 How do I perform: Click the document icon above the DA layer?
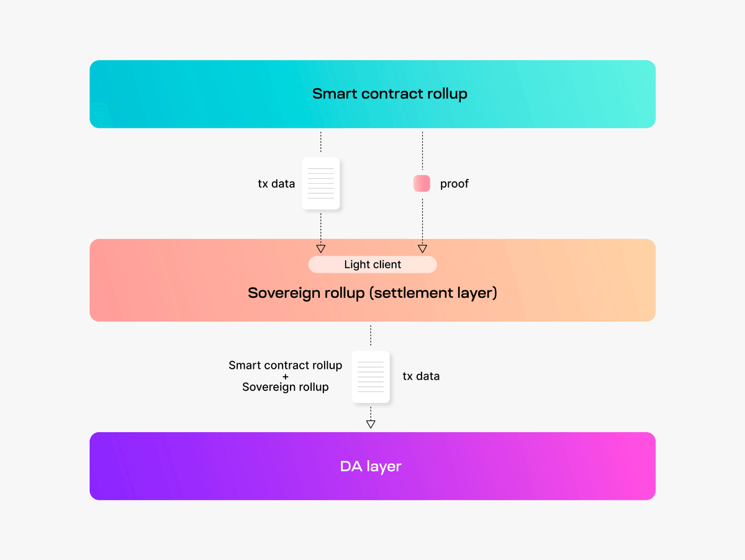(x=371, y=377)
